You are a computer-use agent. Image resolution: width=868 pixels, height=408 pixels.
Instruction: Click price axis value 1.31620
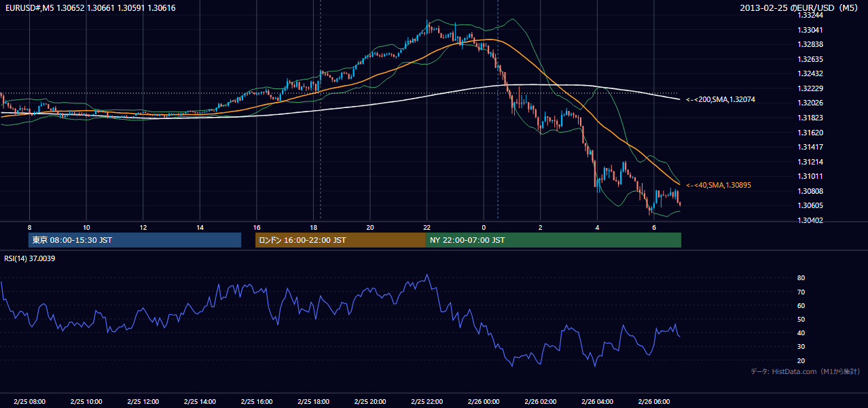812,133
